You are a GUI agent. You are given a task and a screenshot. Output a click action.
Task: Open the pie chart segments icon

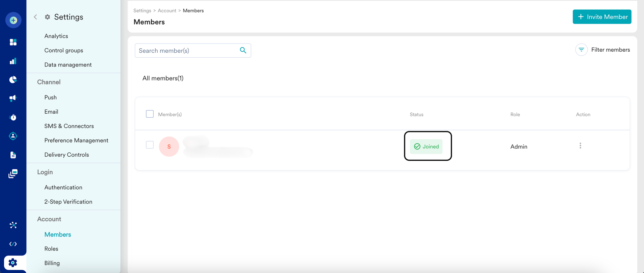click(x=13, y=79)
